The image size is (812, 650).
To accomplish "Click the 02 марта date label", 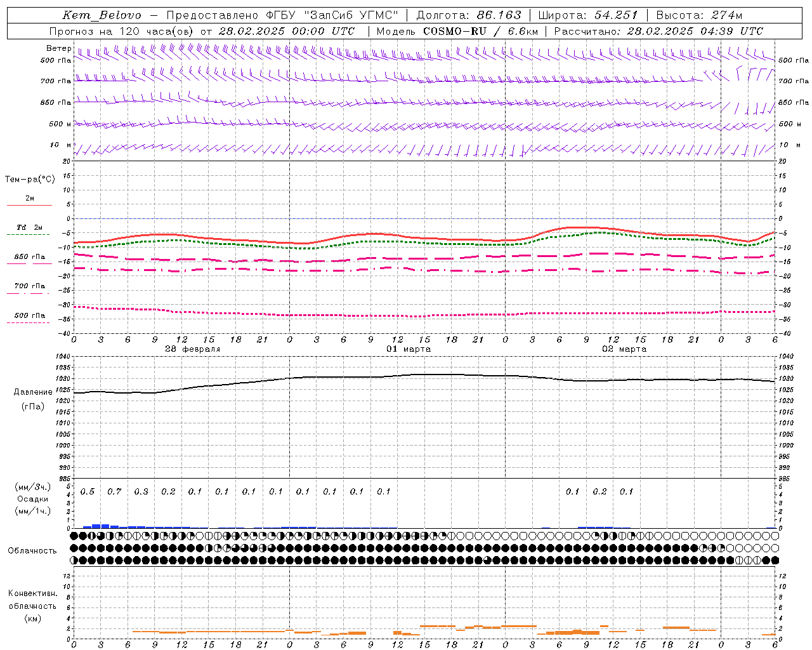I will click(624, 349).
